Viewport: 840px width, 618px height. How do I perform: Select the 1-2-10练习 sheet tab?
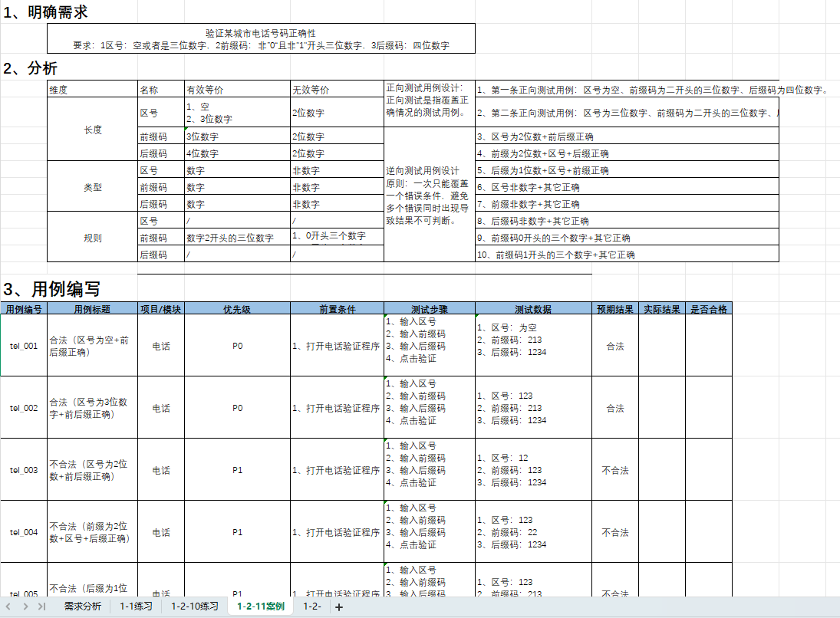(x=196, y=606)
